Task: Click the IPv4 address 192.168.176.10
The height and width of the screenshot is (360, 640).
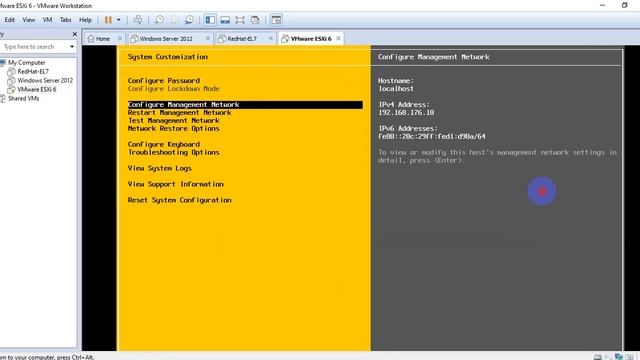Action: click(x=406, y=113)
